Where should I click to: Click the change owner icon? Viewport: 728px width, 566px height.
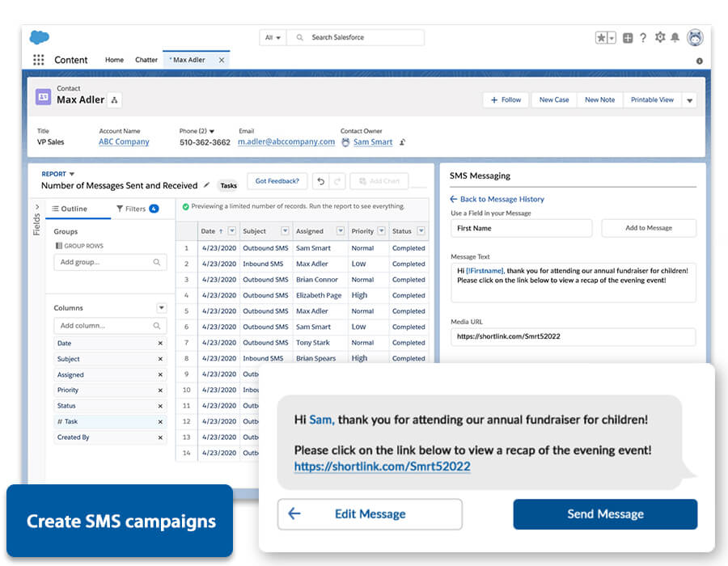click(403, 142)
